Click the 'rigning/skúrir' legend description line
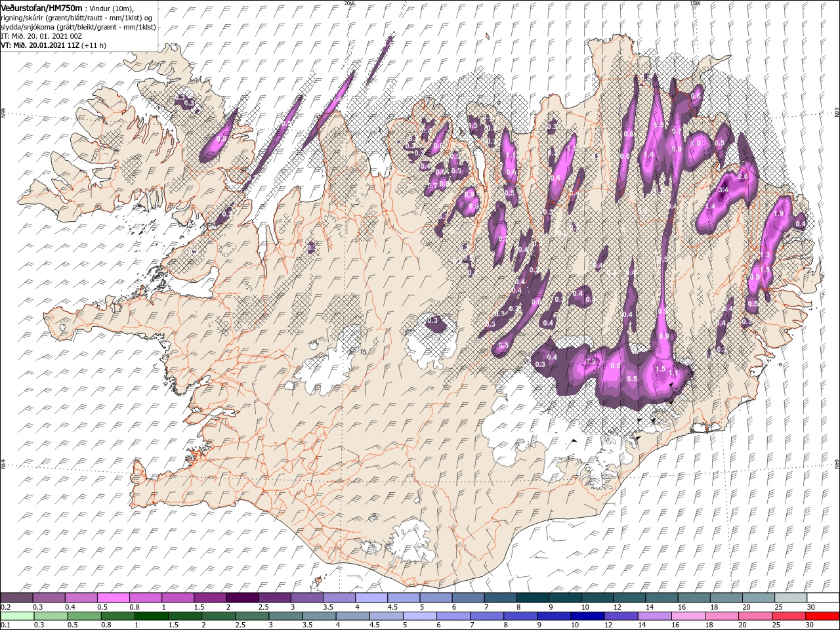840x630 pixels. [x=76, y=18]
